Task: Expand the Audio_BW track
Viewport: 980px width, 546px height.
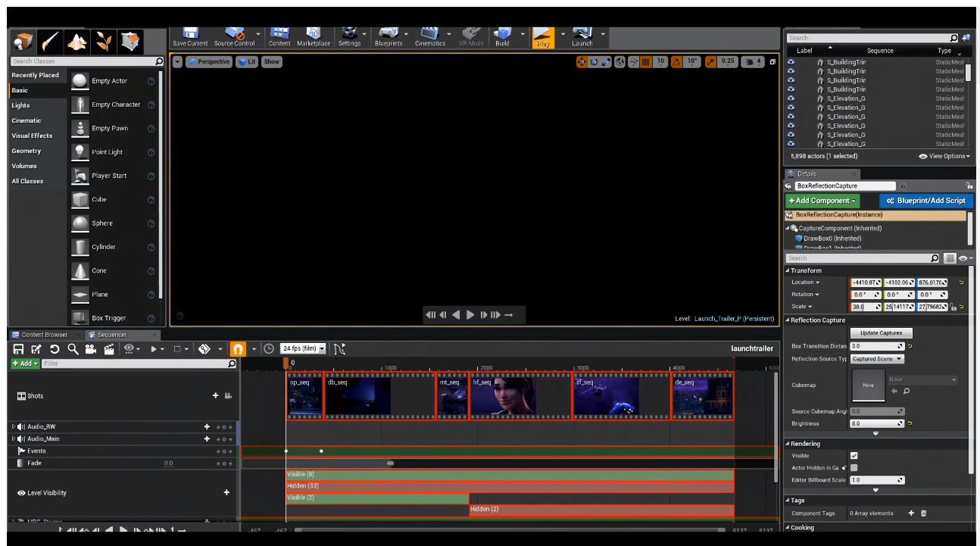Action: [x=13, y=427]
